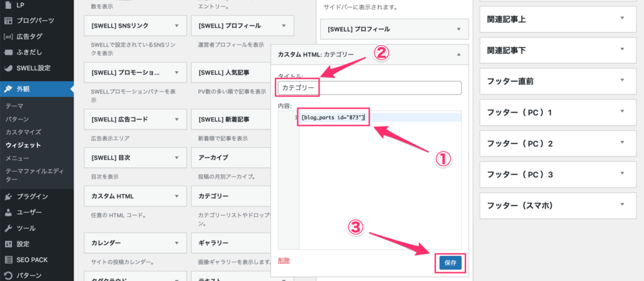Click the 保存 button

point(450,263)
